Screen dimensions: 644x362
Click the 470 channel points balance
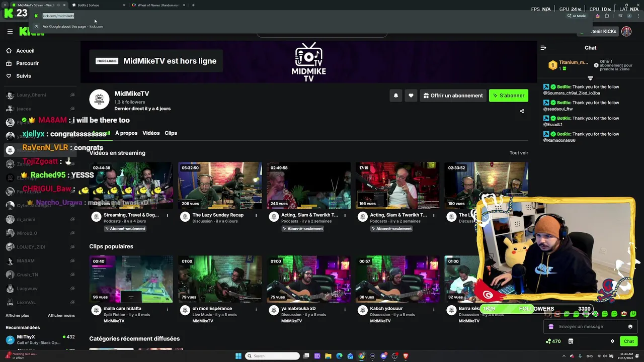[553, 341]
